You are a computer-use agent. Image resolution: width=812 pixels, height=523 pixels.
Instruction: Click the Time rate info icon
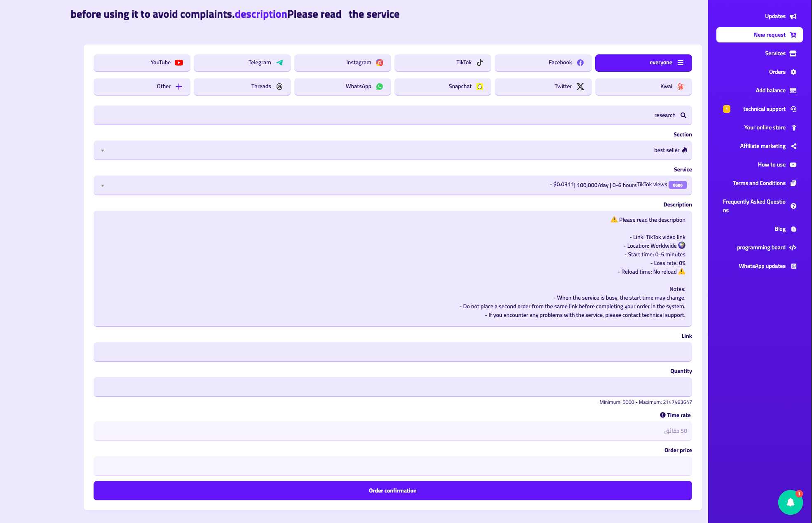[662, 415]
